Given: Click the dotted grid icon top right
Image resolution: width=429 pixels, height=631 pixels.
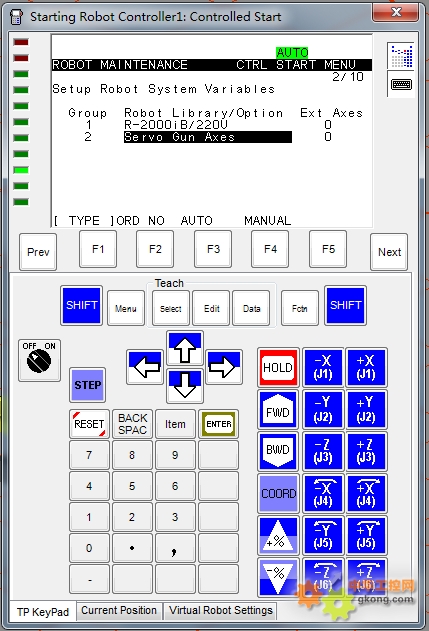Looking at the screenshot, I should pos(401,56).
